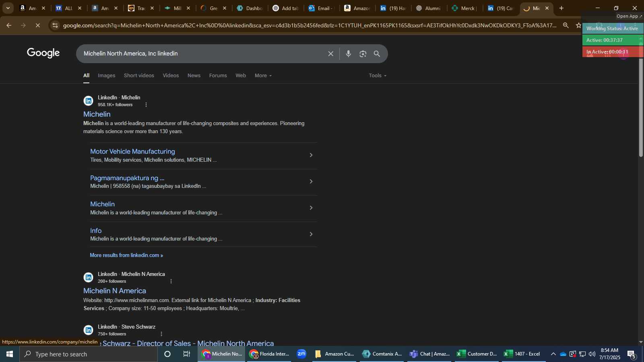Expand the More search filters dropdown

[x=263, y=76]
